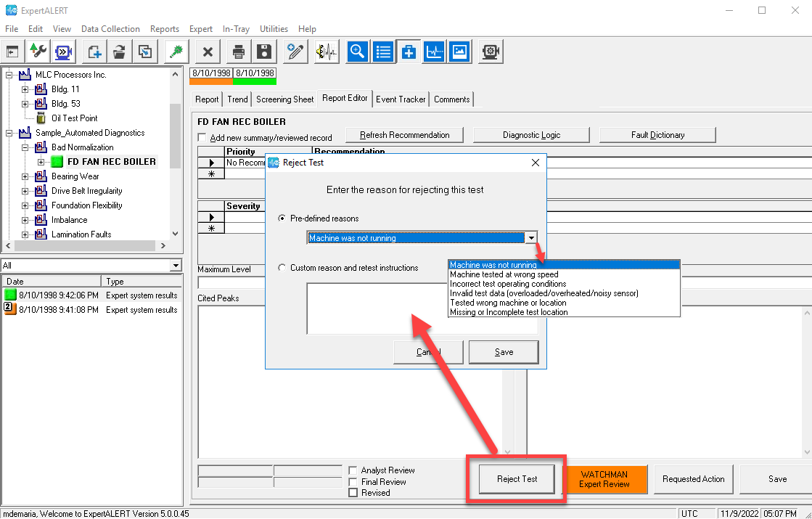Click the blue medical kit icon
This screenshot has width=812, height=519.
pos(409,52)
